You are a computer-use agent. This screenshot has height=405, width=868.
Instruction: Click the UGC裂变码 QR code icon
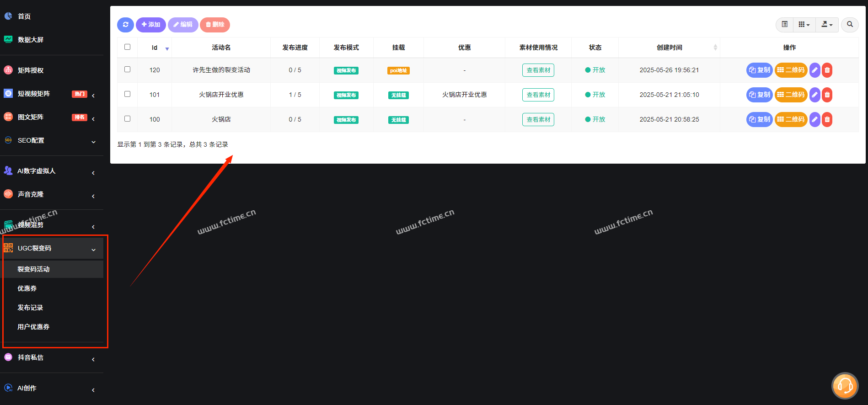[x=8, y=248]
